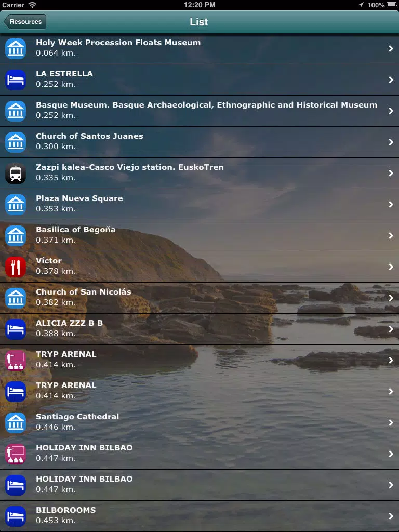Viewport: 399px width, 532px height.
Task: Open the chevron on Basilica of Begoña row
Action: 391,236
